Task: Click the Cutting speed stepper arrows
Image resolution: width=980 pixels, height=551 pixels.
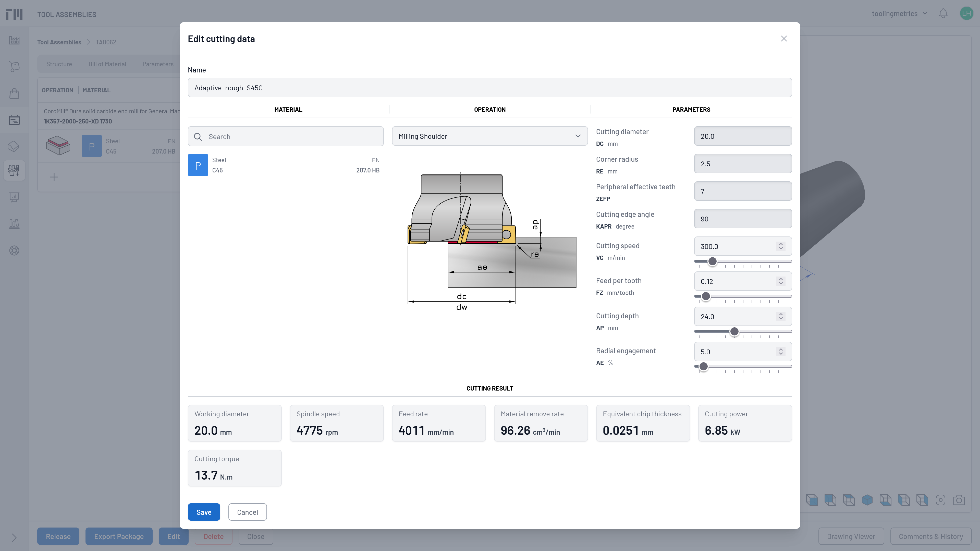Action: coord(781,246)
